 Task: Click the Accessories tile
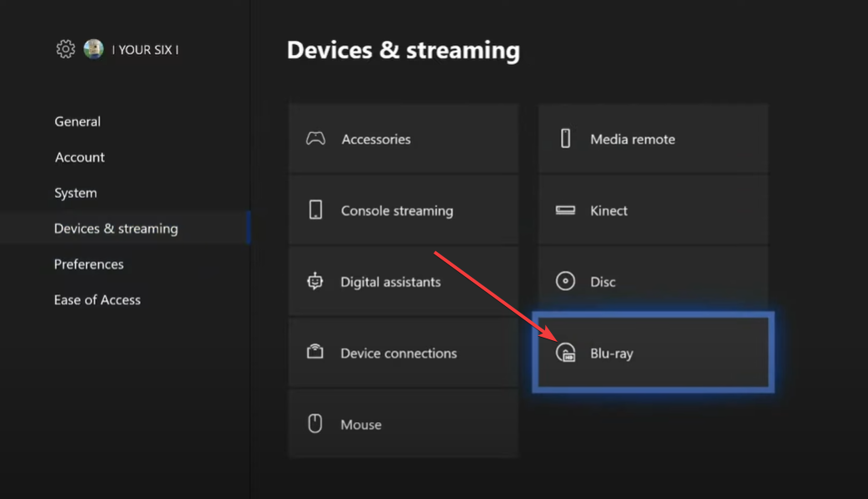pos(403,139)
